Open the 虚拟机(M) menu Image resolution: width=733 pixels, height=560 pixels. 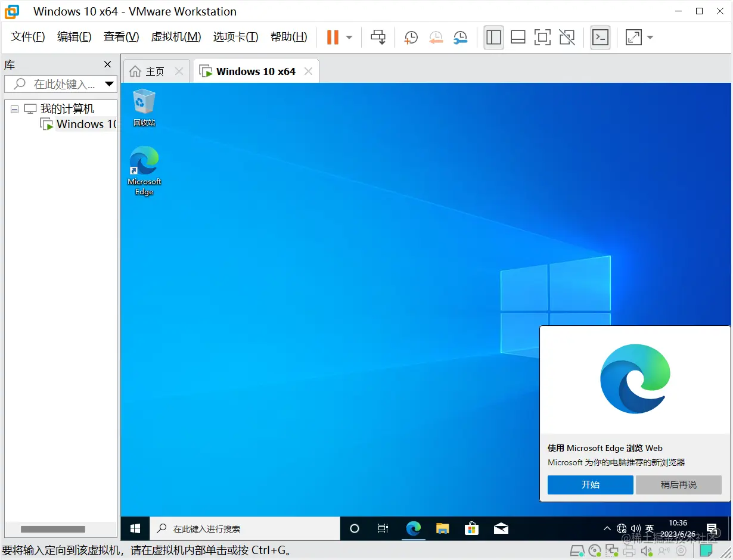[x=176, y=37]
